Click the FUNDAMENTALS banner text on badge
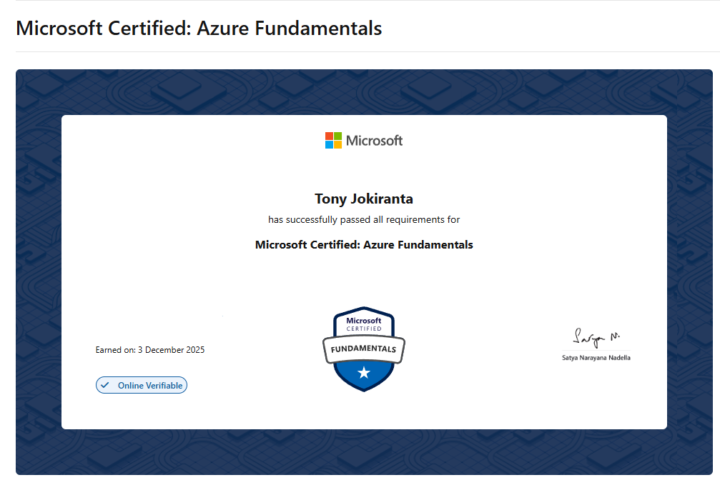The image size is (720, 490). [363, 349]
